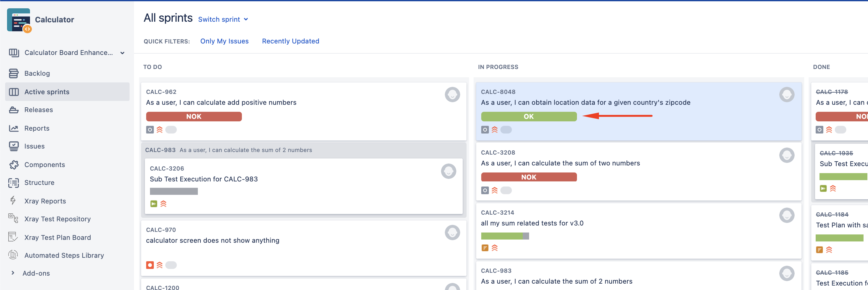Click assignee avatar on CALC-3208 card

787,156
